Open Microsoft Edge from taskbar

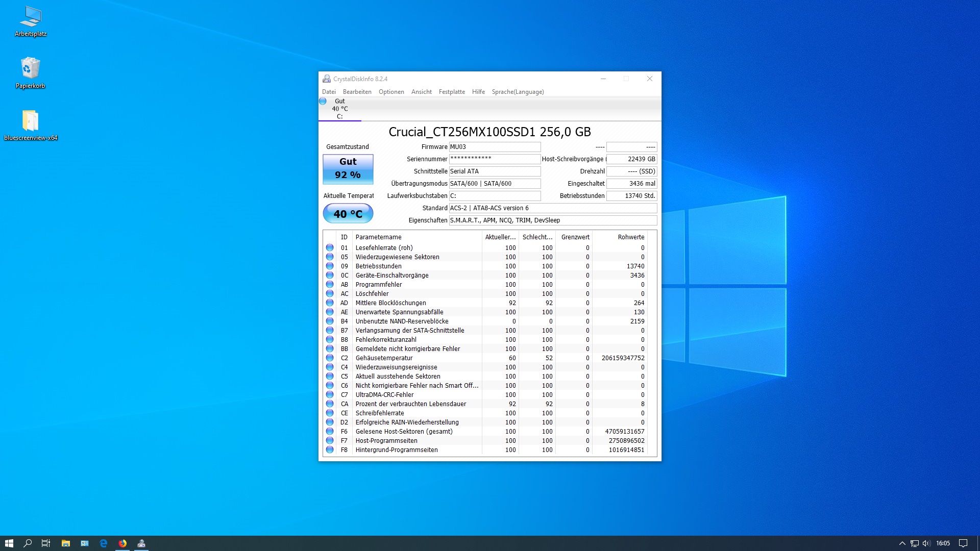coord(104,543)
